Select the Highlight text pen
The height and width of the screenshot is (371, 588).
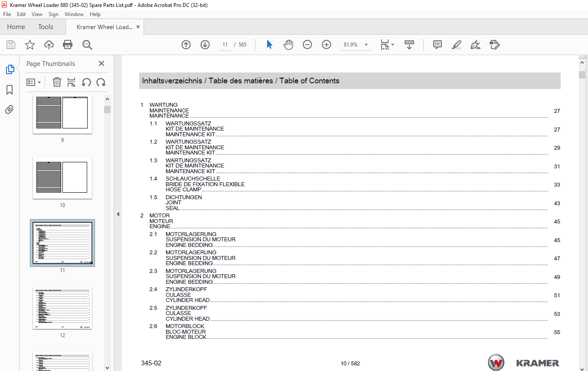coord(456,45)
